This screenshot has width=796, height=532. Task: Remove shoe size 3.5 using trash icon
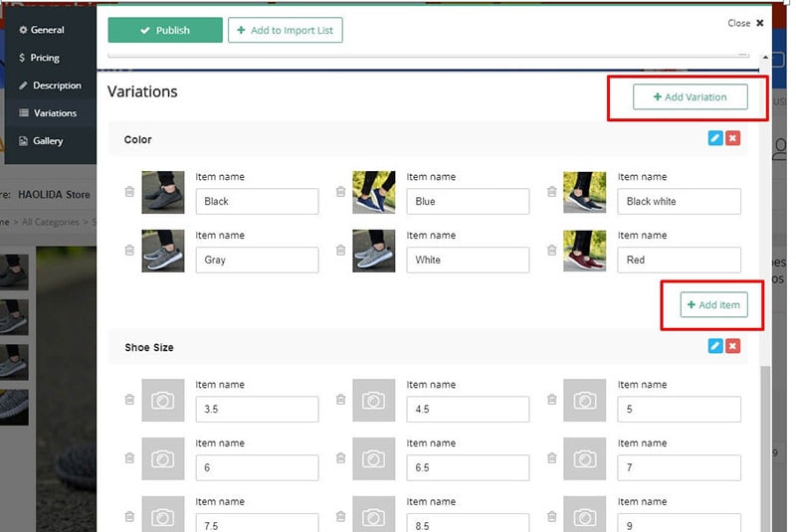click(x=129, y=400)
